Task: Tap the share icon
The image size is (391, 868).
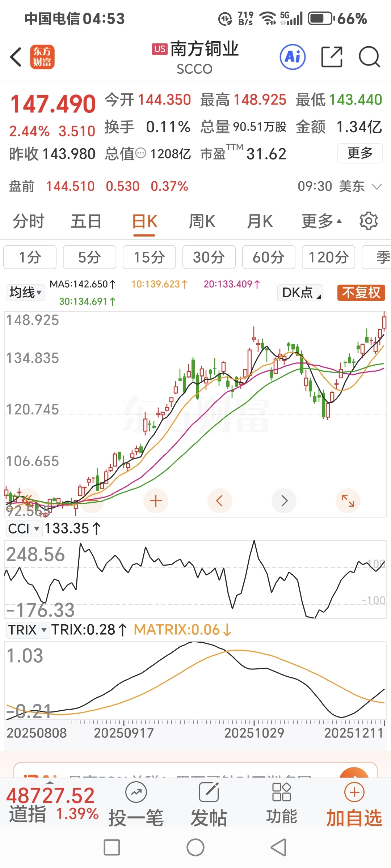Action: tap(332, 57)
